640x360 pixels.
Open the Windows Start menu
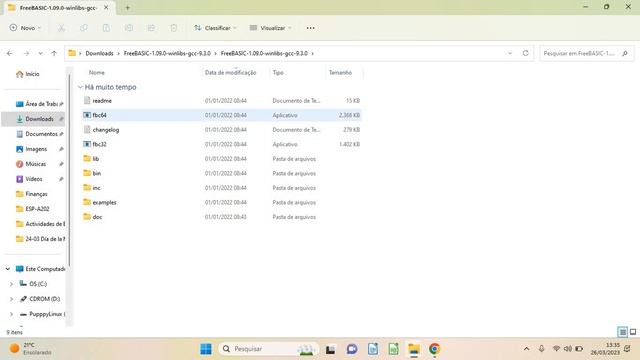click(x=206, y=349)
